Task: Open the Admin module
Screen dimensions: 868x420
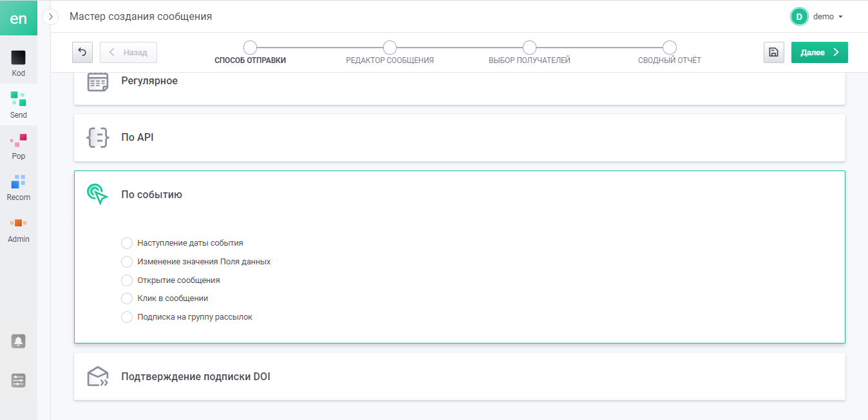Action: coord(19,229)
